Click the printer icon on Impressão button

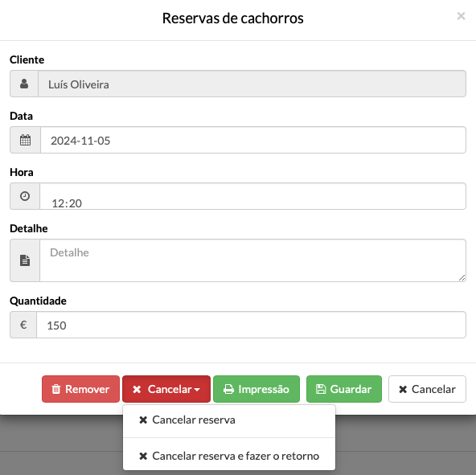click(x=228, y=389)
